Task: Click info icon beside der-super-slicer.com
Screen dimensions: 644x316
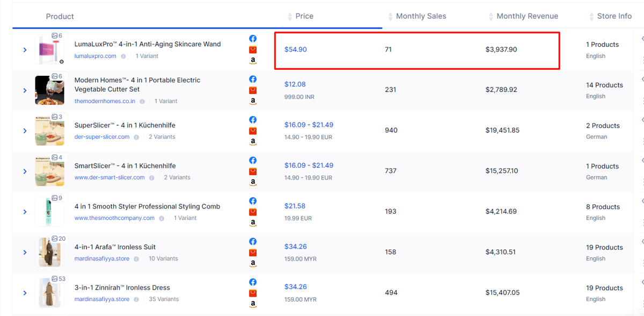Action: 136,137
